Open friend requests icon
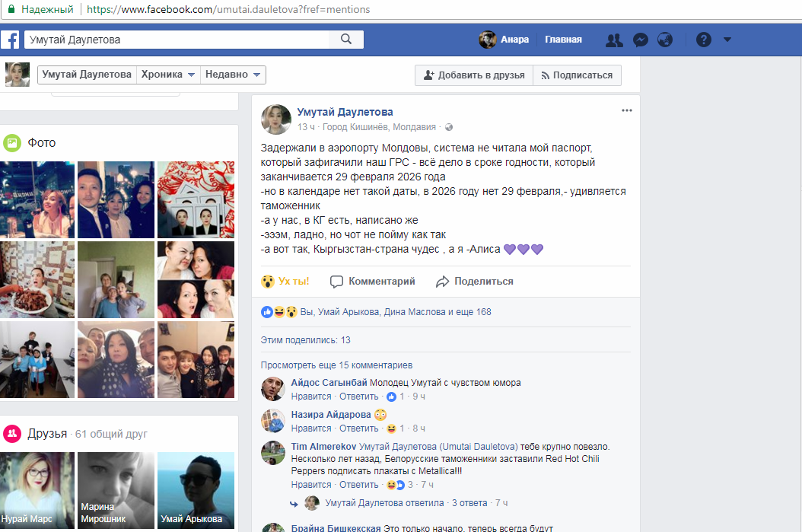 (613, 40)
